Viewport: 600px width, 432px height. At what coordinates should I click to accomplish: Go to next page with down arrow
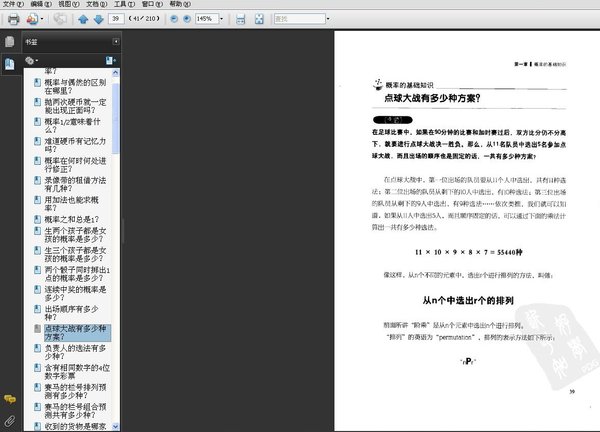[x=99, y=19]
